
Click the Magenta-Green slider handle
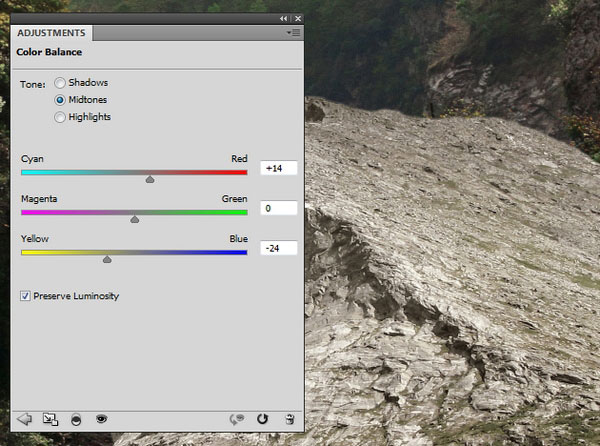(x=135, y=220)
